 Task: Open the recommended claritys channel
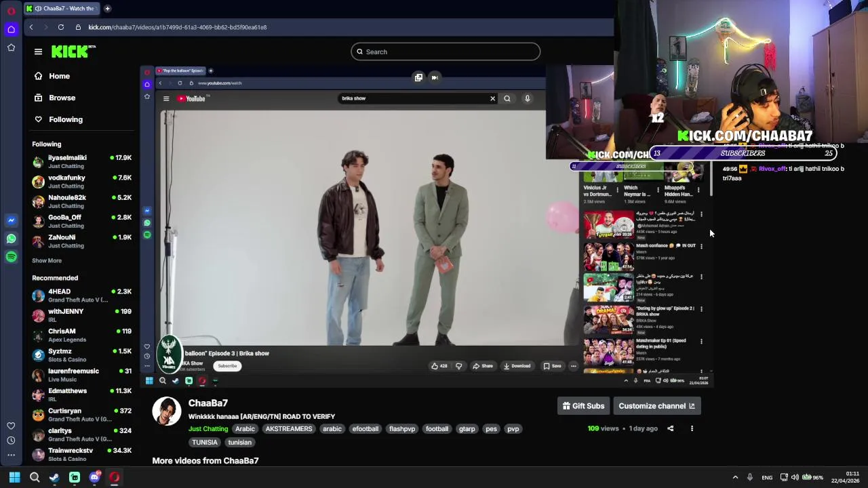tap(81, 434)
